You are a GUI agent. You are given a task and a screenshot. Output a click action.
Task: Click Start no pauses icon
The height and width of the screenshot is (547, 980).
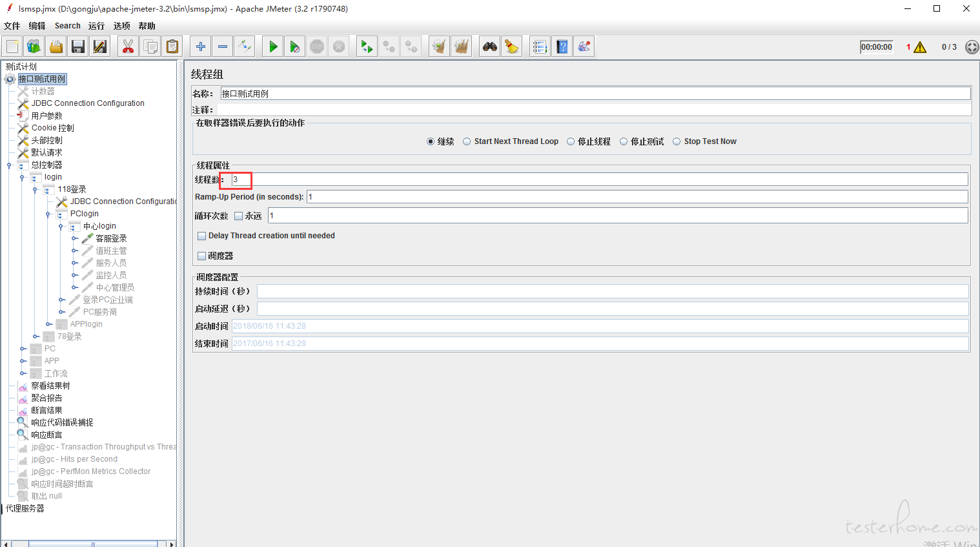point(295,46)
